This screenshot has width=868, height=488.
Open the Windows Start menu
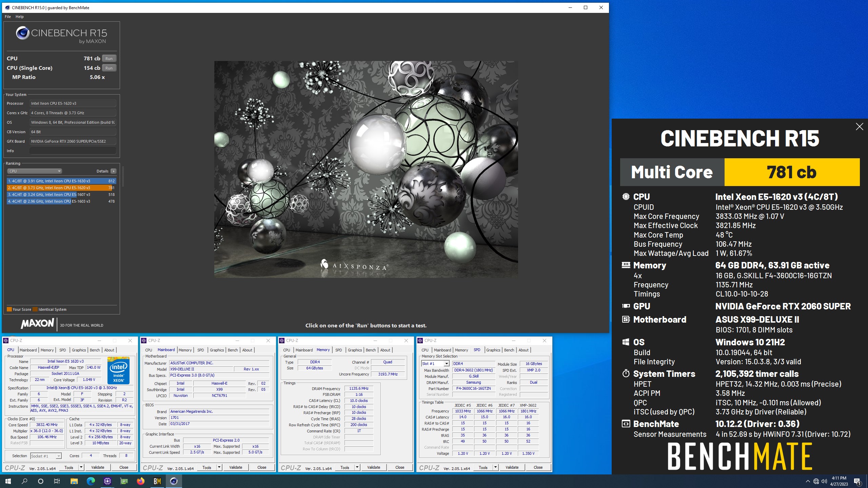pyautogui.click(x=8, y=481)
